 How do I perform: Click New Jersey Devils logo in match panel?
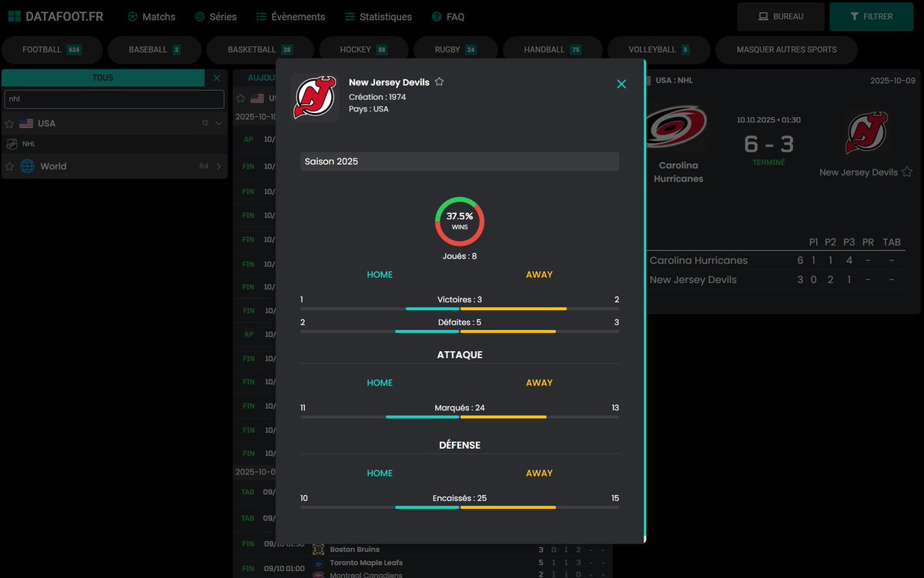(866, 132)
